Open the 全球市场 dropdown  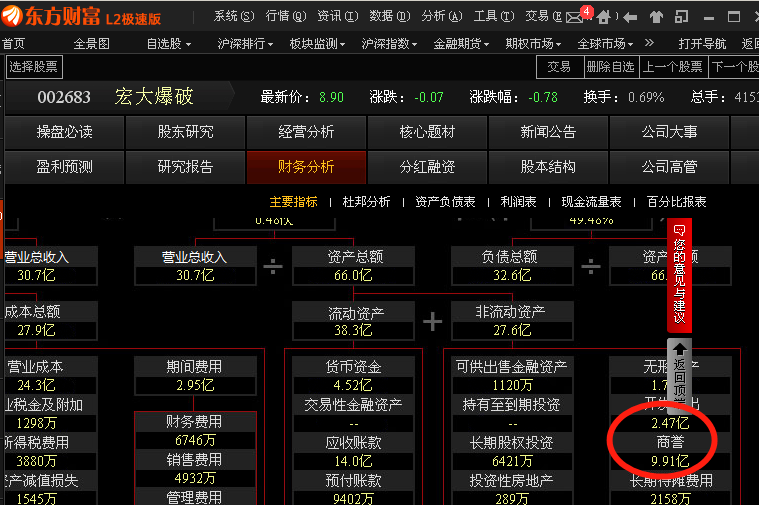605,44
